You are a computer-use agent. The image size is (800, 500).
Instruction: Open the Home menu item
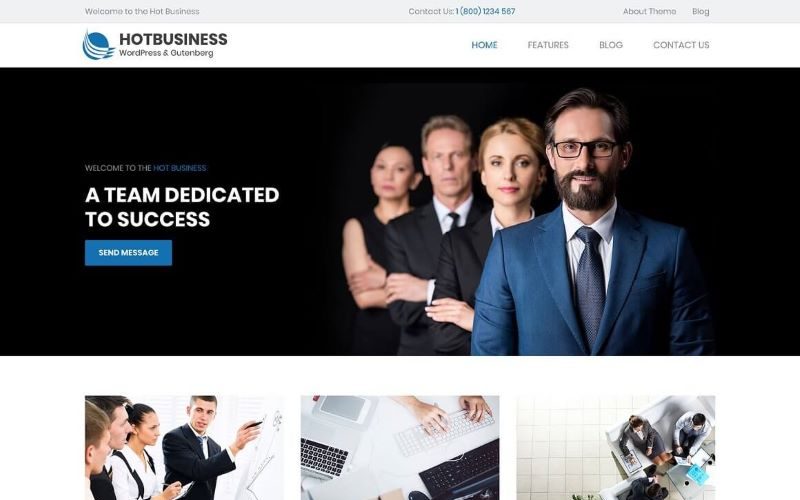[x=484, y=45]
